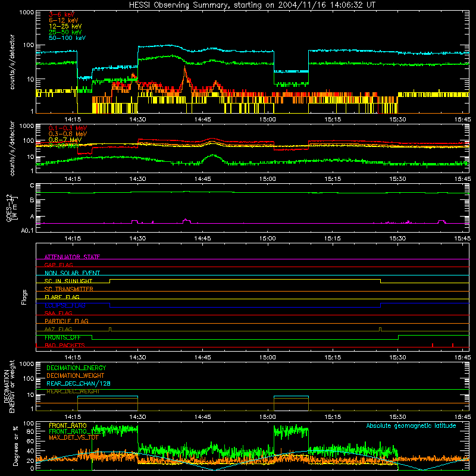This screenshot has height=476, width=476.
Task: Click the HESSI Observing Summary plot title
Action: 252,5
